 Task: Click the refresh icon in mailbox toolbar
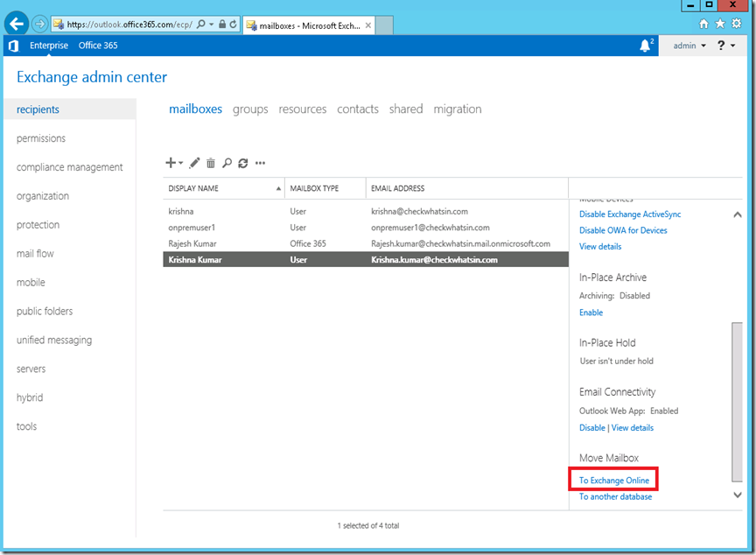(x=243, y=163)
